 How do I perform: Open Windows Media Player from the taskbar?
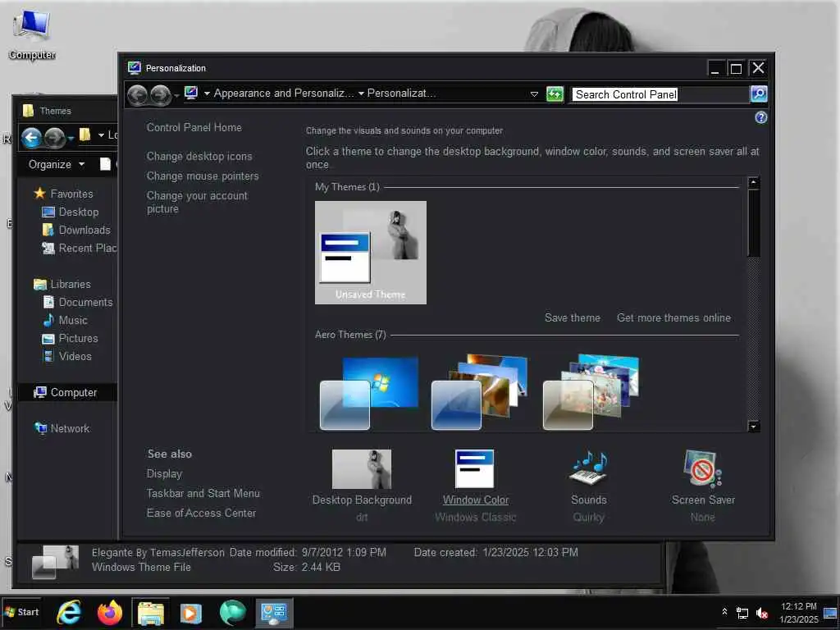click(x=190, y=613)
